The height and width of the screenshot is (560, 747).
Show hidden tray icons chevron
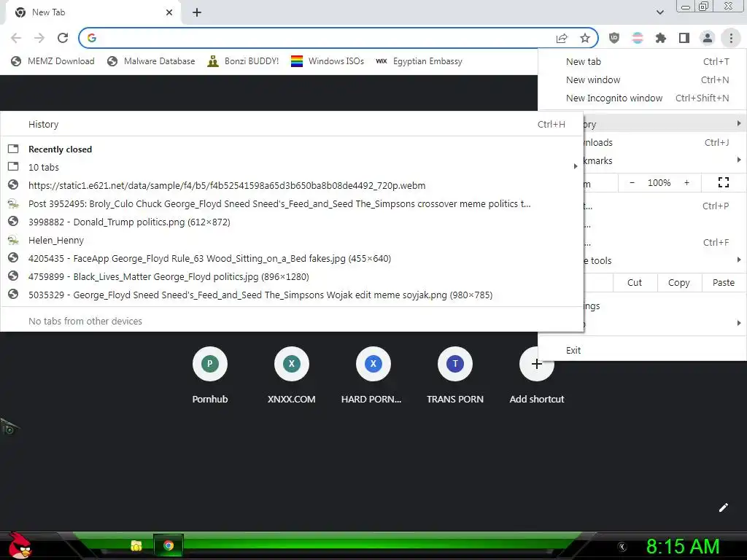[622, 547]
